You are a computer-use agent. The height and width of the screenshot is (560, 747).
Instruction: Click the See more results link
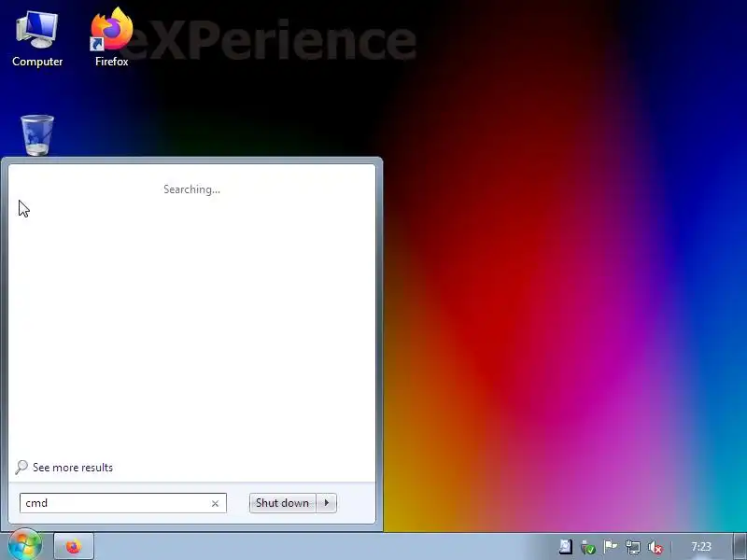(73, 468)
